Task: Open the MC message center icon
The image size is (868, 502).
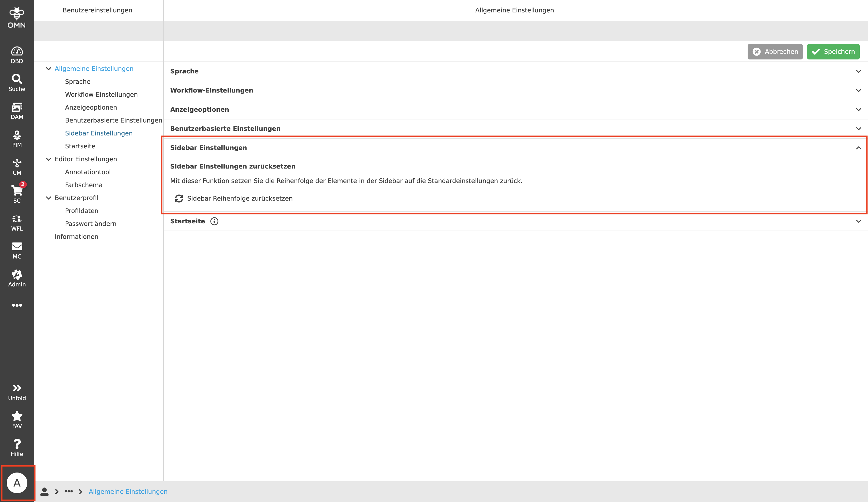Action: (x=17, y=250)
